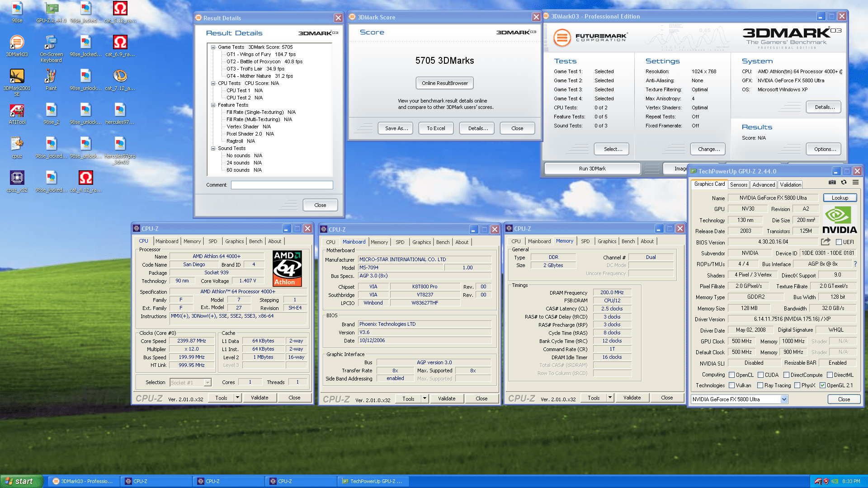Collapse the Sound Tests tree node
Image resolution: width=868 pixels, height=488 pixels.
coord(213,148)
